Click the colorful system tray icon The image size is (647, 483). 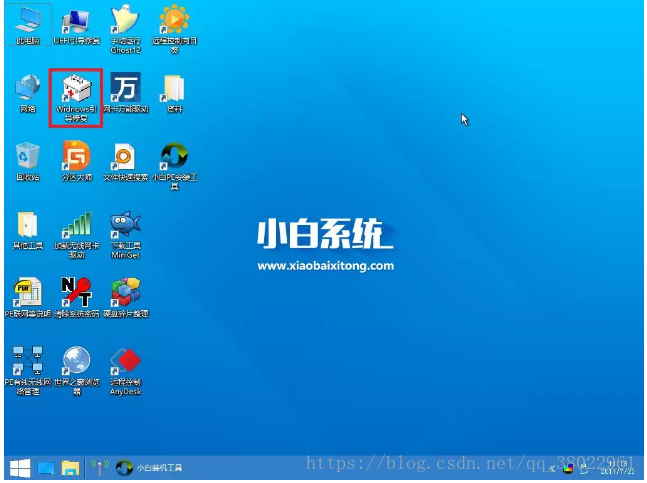[x=569, y=469]
